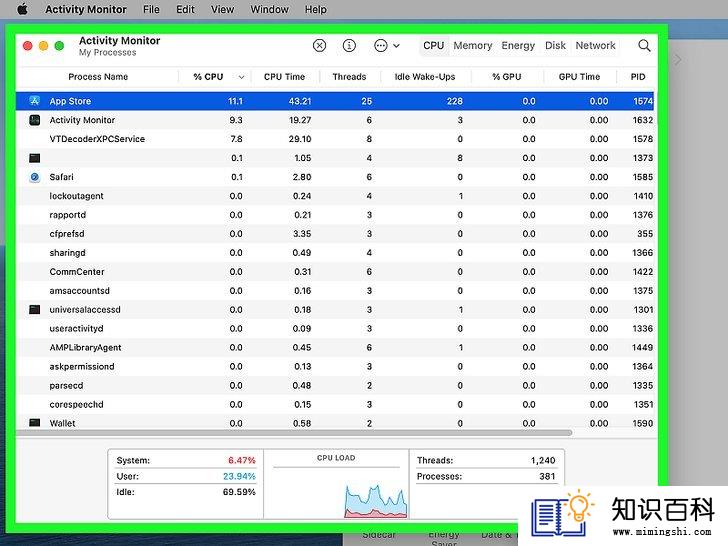Switch to the Memory tab
This screenshot has width=728, height=546.
(473, 46)
